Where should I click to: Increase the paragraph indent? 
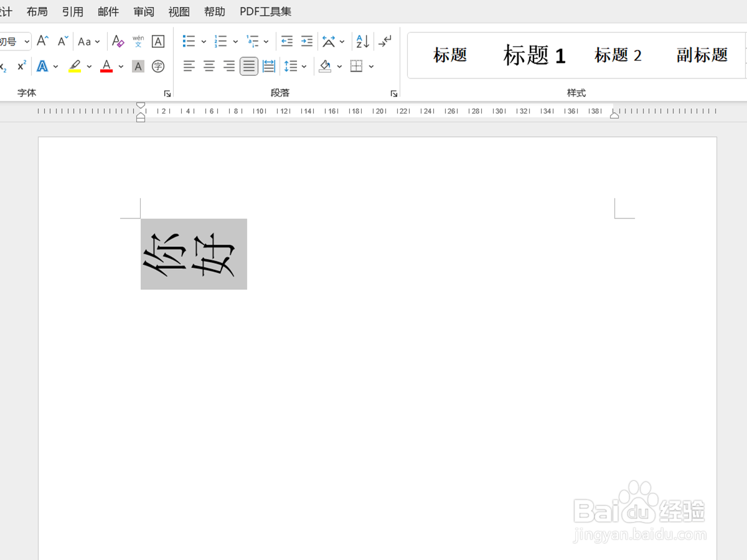click(307, 41)
